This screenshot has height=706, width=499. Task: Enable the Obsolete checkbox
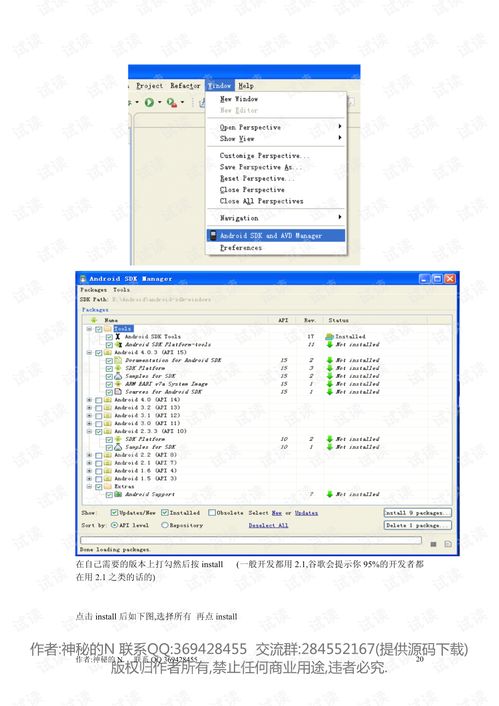(x=212, y=513)
